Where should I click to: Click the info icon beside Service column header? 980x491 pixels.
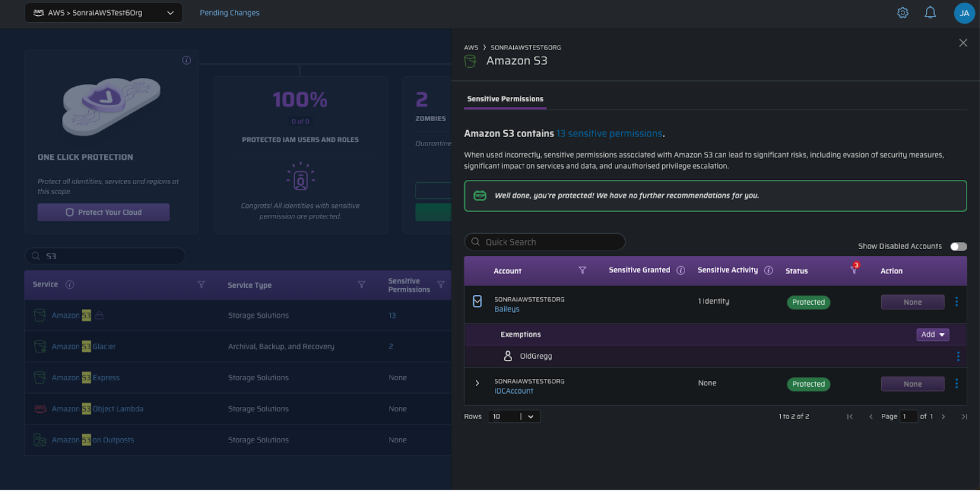coord(70,285)
